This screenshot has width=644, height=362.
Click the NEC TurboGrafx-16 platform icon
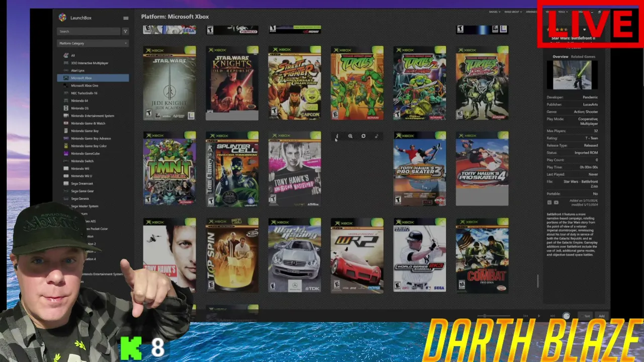point(66,93)
